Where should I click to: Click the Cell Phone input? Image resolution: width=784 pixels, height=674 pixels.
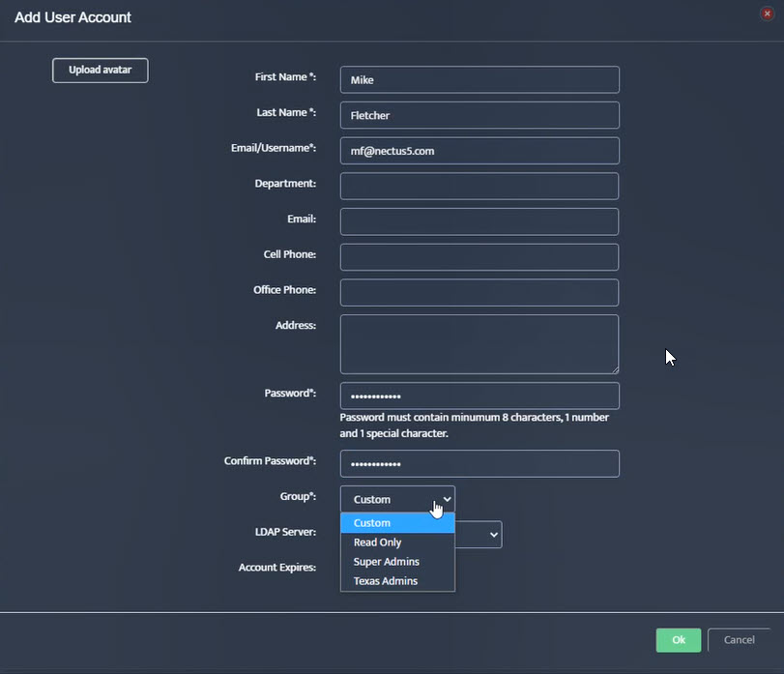click(479, 257)
